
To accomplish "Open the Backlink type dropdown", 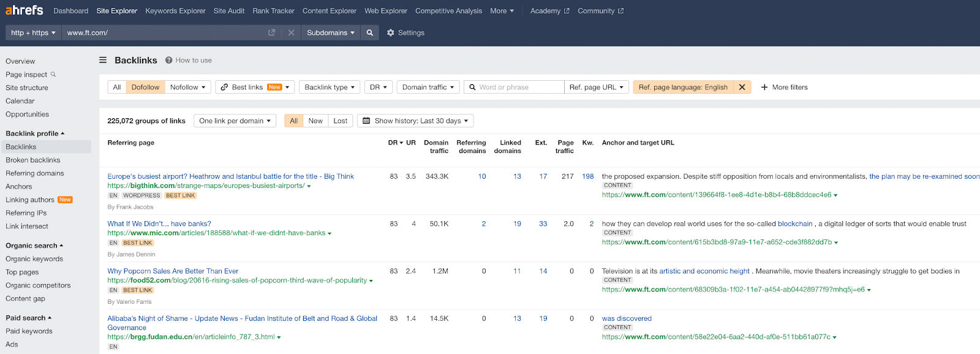I will pos(330,87).
